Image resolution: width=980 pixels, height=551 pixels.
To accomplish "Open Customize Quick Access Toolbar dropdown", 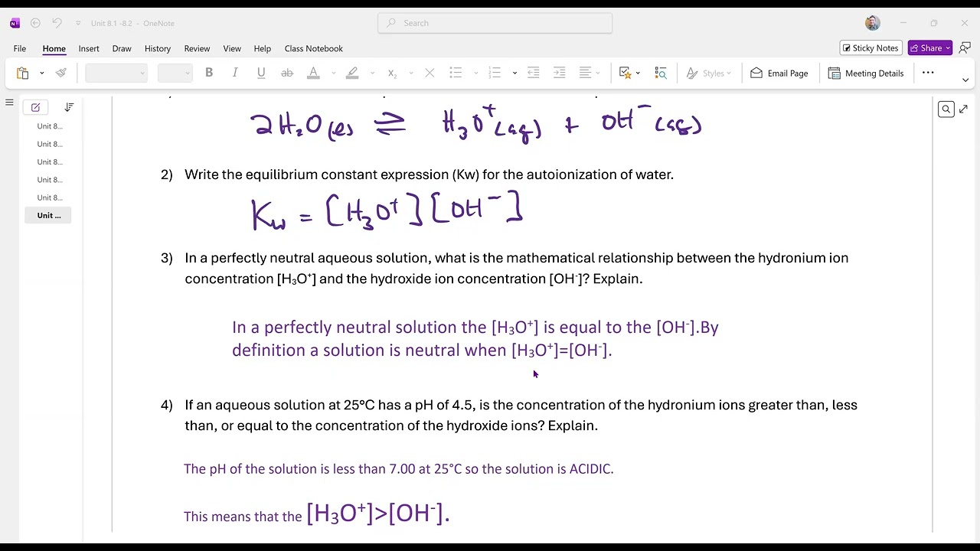I will click(77, 23).
